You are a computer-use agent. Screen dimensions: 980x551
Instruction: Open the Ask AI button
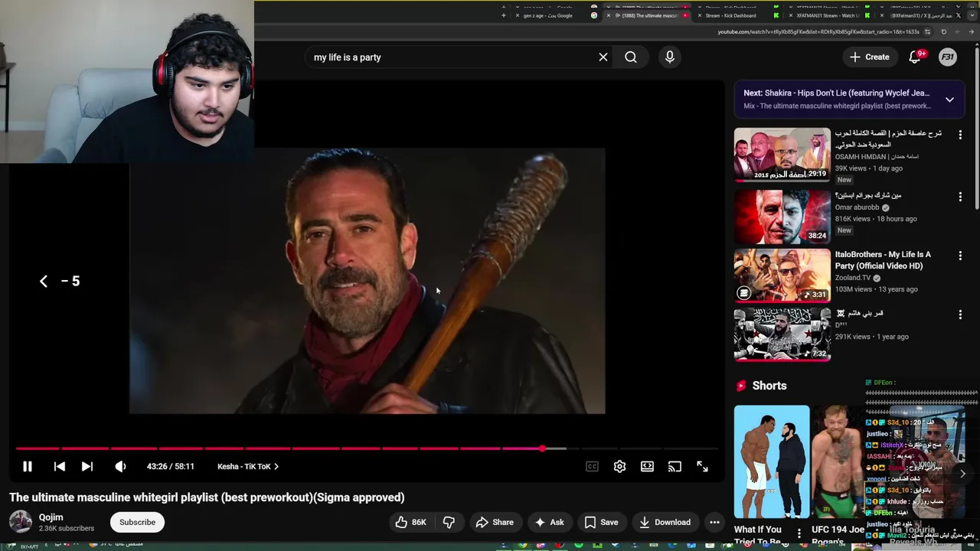549,522
